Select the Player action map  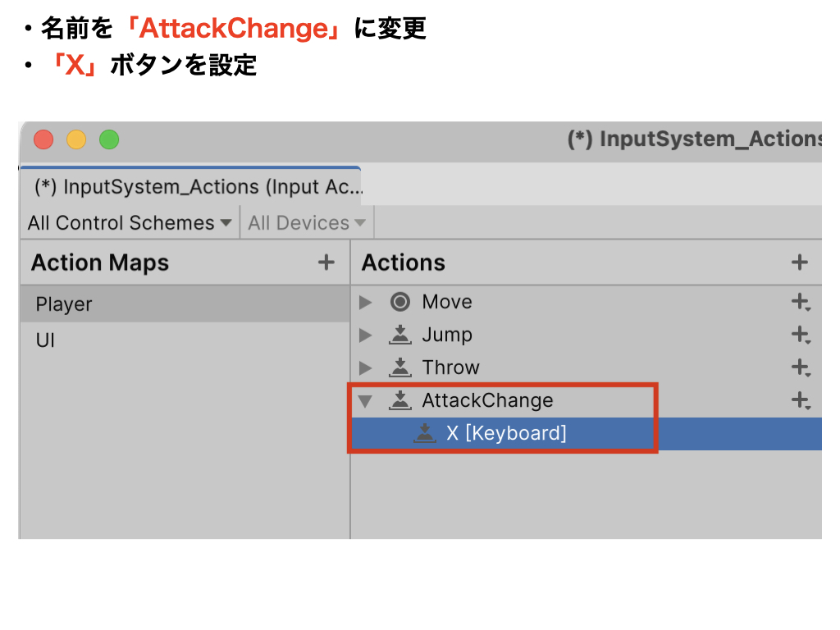click(185, 304)
